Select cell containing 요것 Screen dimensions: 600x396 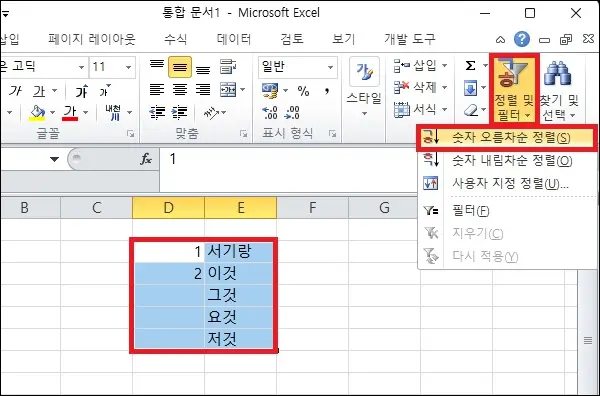tap(240, 317)
